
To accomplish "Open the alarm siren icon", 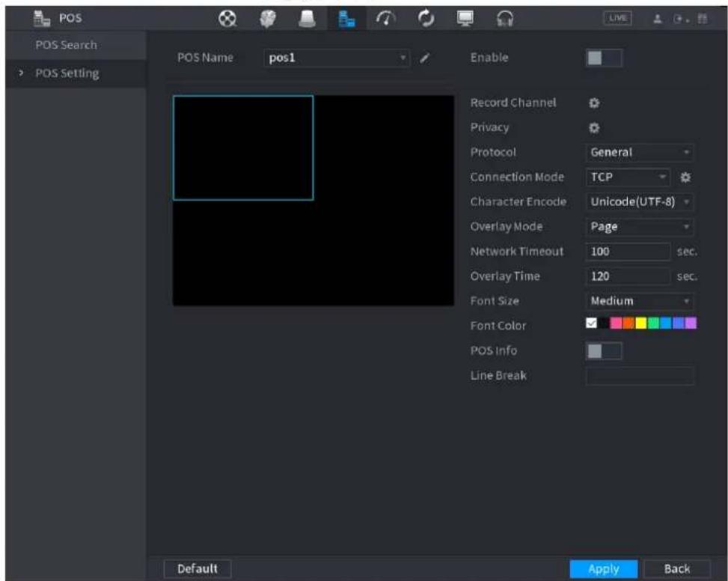I will tap(307, 19).
